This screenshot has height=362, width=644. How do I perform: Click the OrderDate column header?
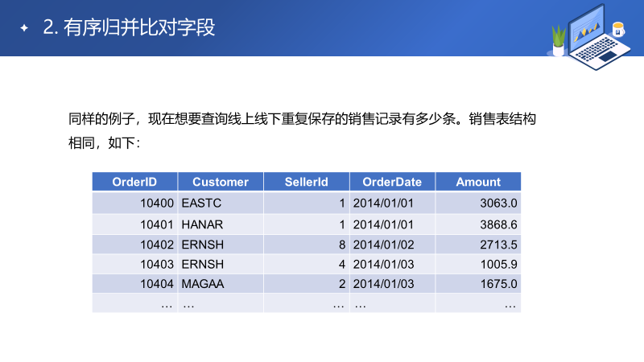[x=392, y=182]
